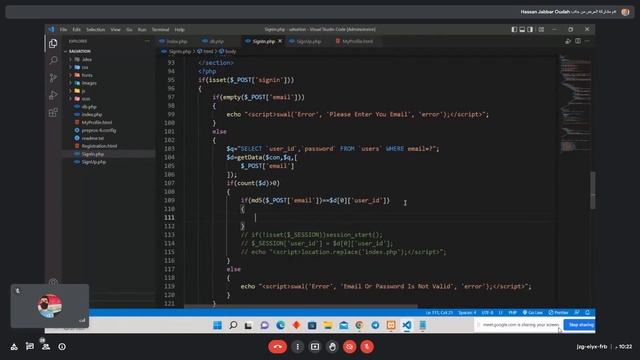
Task: Open the View menu
Action: [x=116, y=30]
